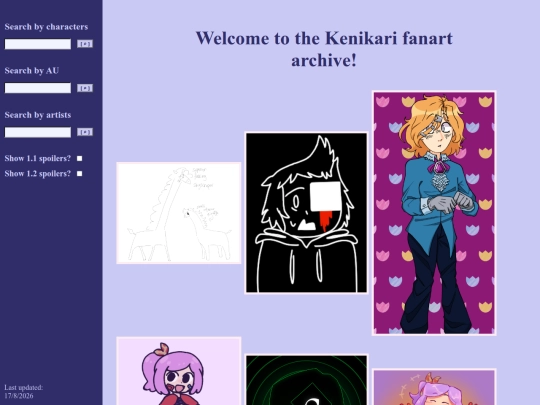The height and width of the screenshot is (405, 540).
Task: Open the black and white hooded character artwork
Action: pos(306,213)
